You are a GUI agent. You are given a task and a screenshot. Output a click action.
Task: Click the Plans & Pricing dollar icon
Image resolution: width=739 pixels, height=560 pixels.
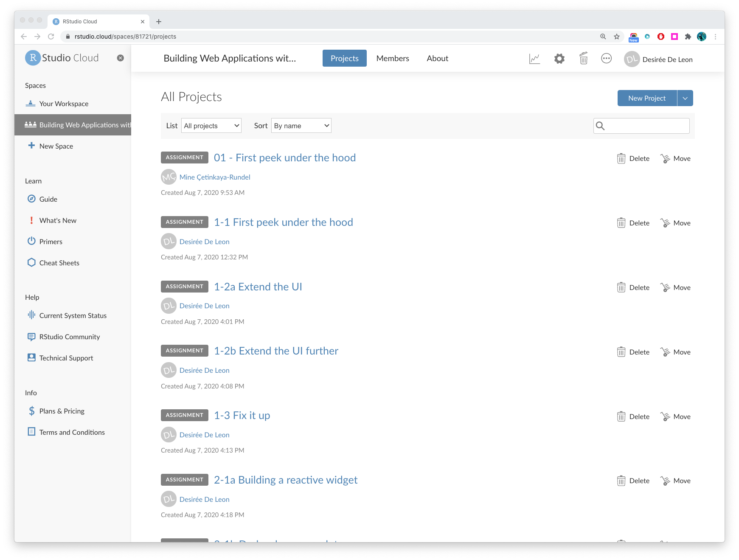pos(31,411)
